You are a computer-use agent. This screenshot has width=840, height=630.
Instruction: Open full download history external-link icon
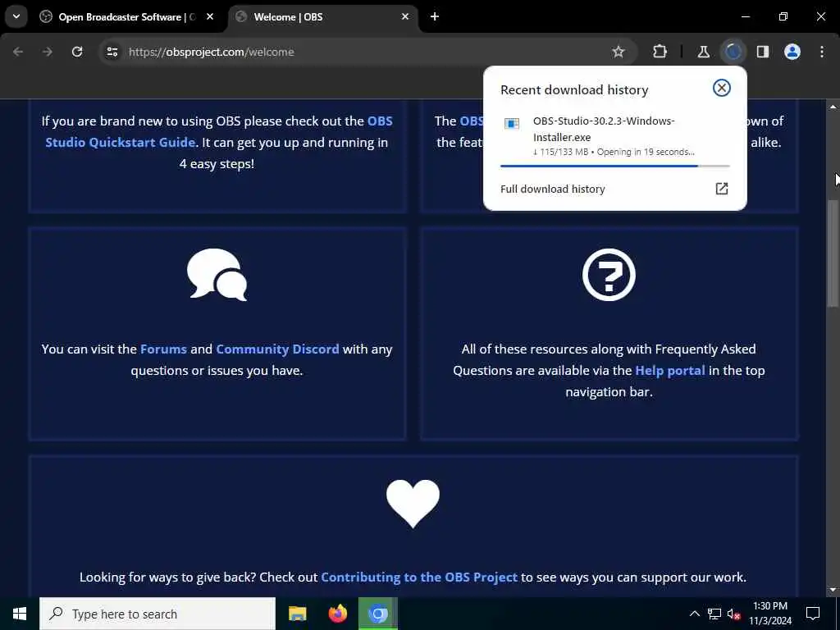(x=722, y=189)
